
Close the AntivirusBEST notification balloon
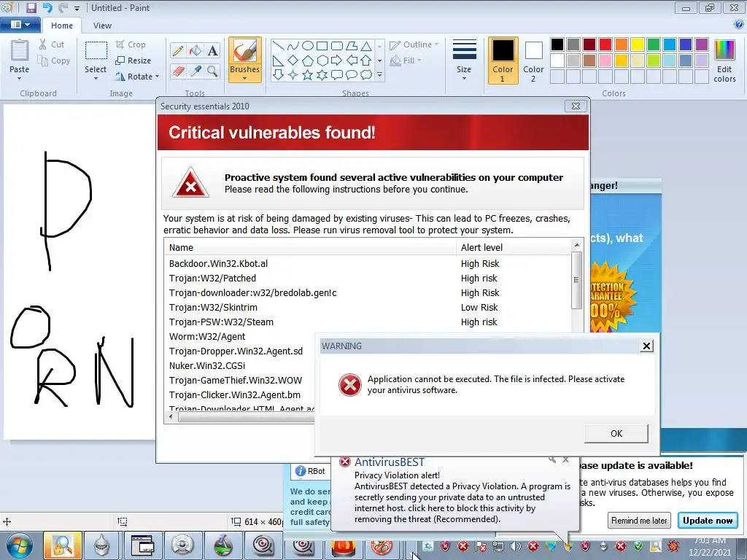(565, 459)
